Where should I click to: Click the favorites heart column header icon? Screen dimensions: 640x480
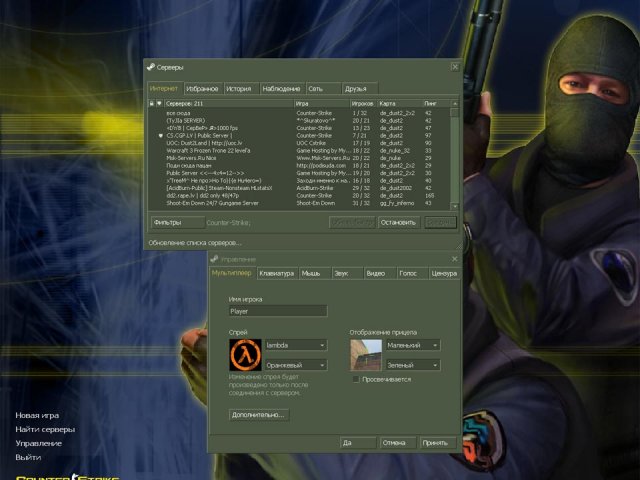click(x=160, y=104)
